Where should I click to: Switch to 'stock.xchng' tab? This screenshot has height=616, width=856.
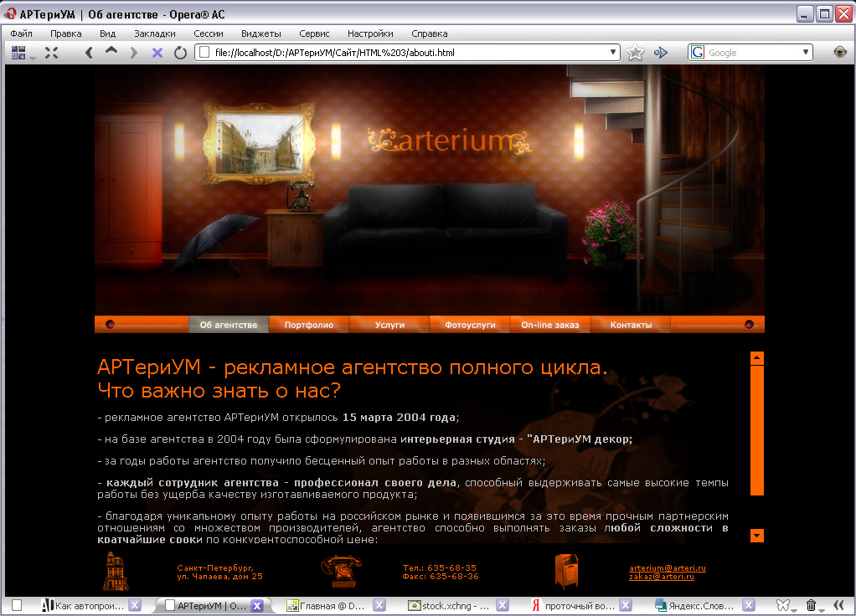[x=455, y=605]
